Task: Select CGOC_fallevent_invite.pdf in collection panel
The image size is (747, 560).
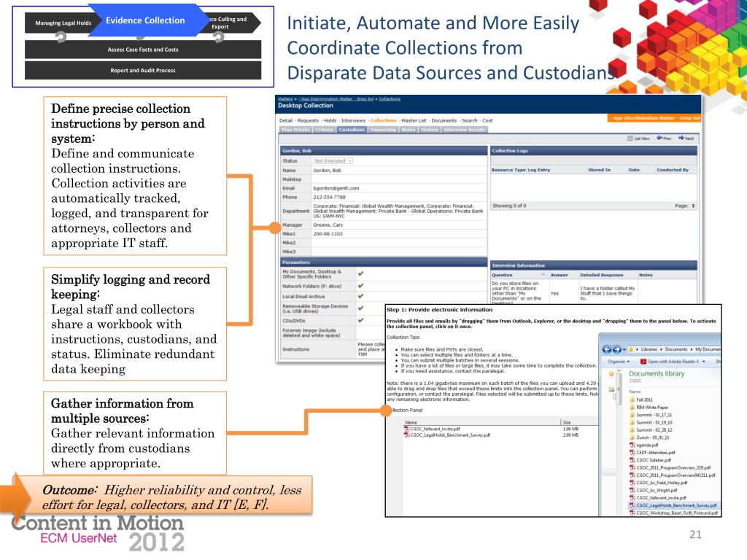Action: pos(432,429)
